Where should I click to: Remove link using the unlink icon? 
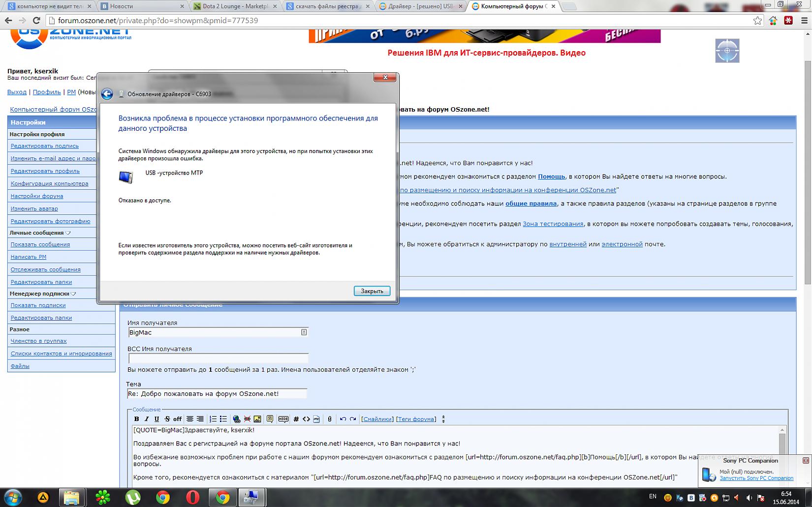click(247, 419)
